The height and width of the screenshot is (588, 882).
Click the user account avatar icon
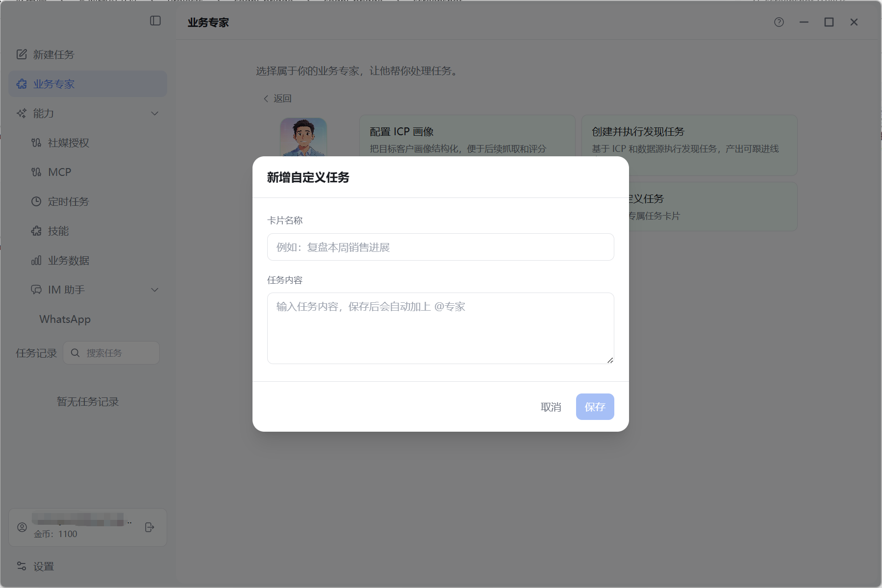[x=22, y=527]
